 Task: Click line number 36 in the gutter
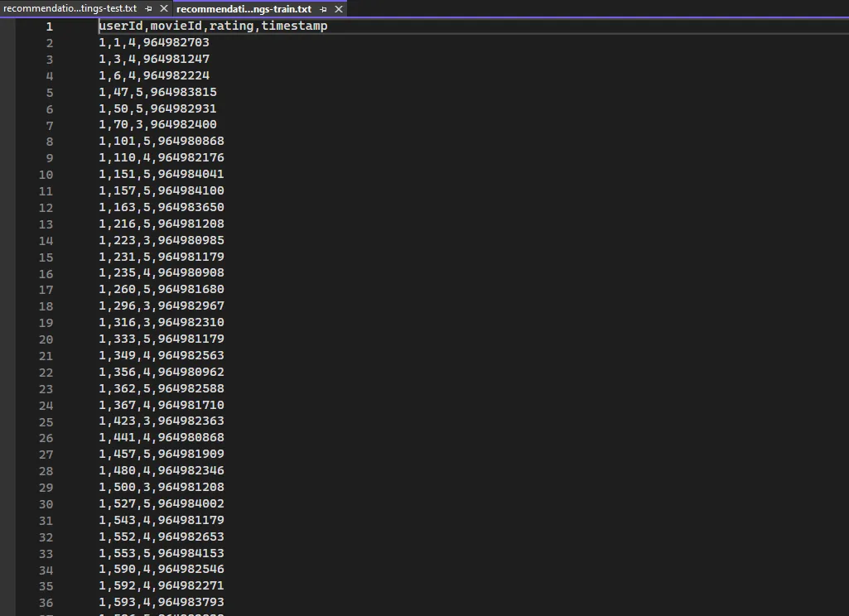pos(46,603)
